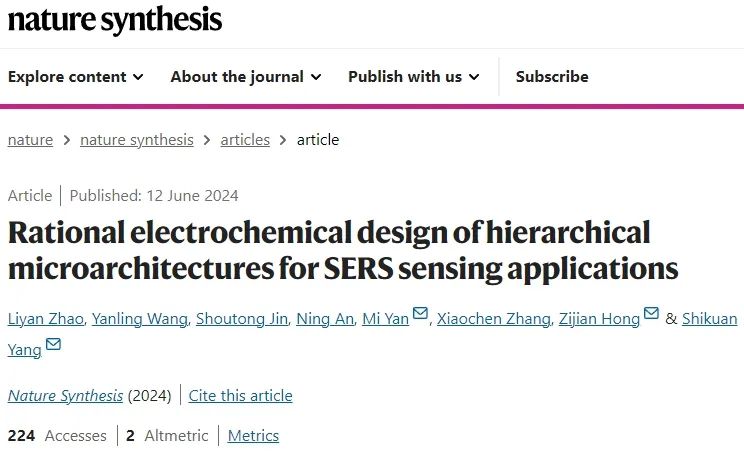Screen dimensions: 744x451
Task: Click the Cite this article link
Action: click(x=241, y=396)
